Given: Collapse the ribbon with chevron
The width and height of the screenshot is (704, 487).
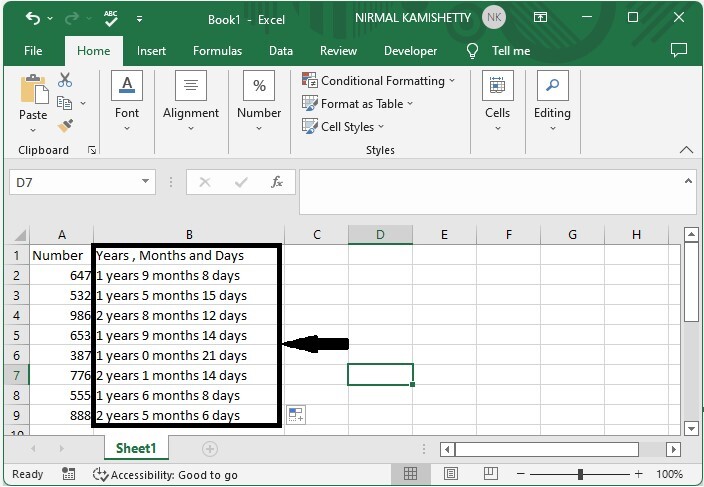Looking at the screenshot, I should 686,150.
